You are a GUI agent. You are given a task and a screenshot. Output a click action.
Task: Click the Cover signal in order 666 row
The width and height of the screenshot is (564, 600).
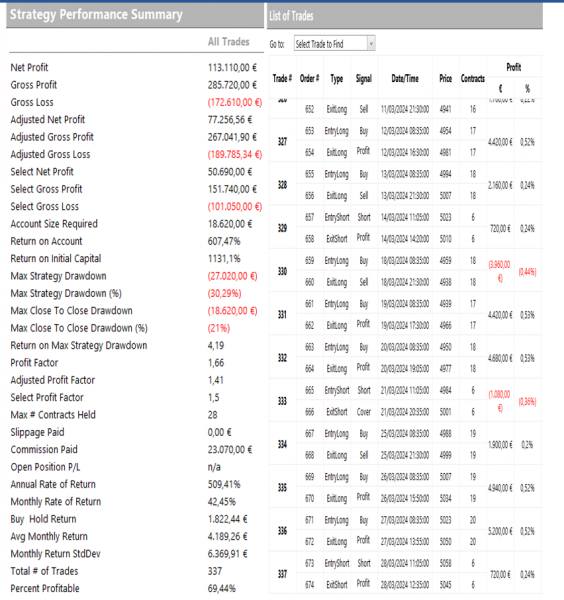(364, 412)
